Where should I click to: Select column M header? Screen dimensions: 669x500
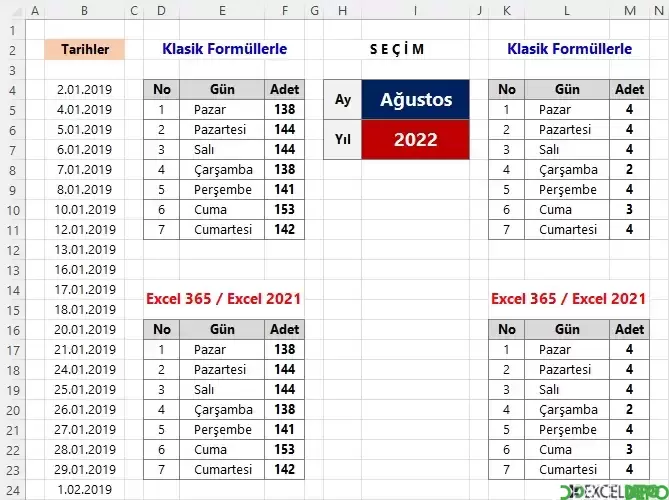pyautogui.click(x=630, y=11)
